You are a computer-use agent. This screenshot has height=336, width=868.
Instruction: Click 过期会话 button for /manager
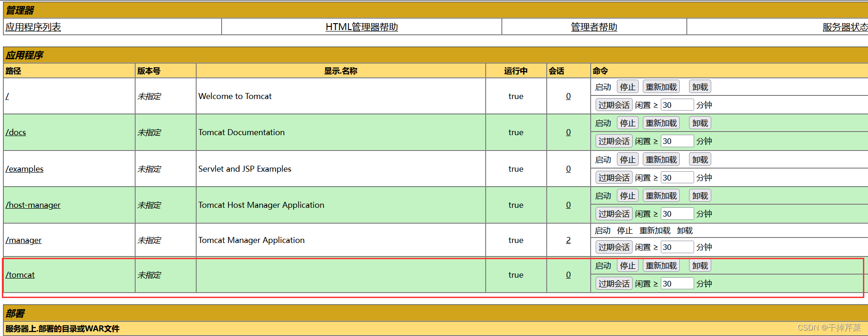614,247
